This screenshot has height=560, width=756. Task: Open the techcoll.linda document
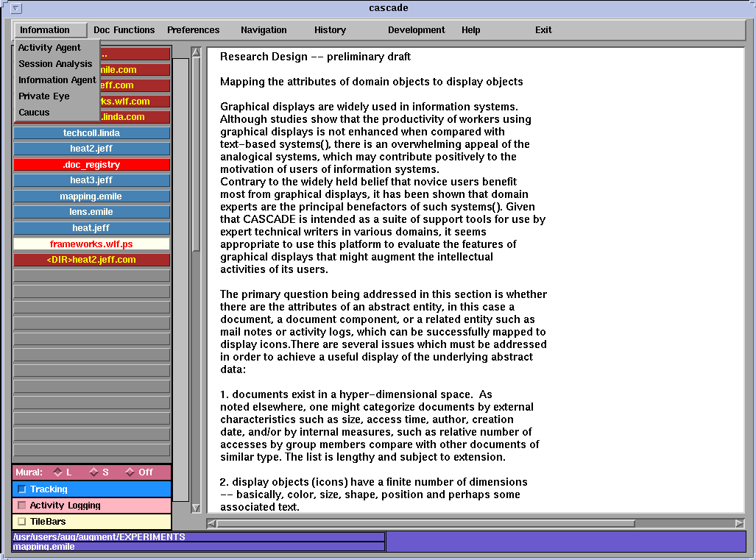click(x=91, y=133)
